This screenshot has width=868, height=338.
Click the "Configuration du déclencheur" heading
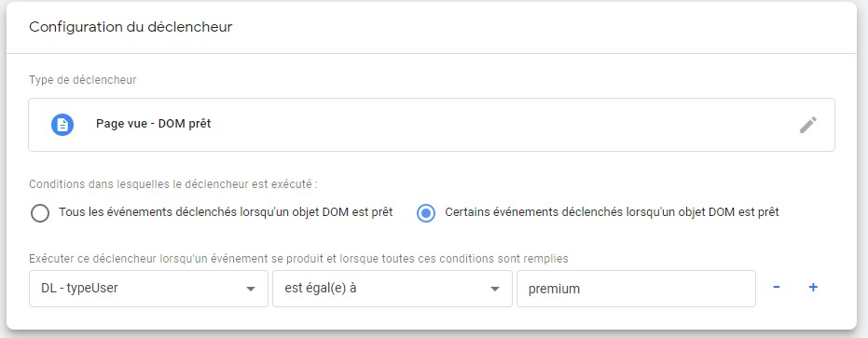pos(131,27)
